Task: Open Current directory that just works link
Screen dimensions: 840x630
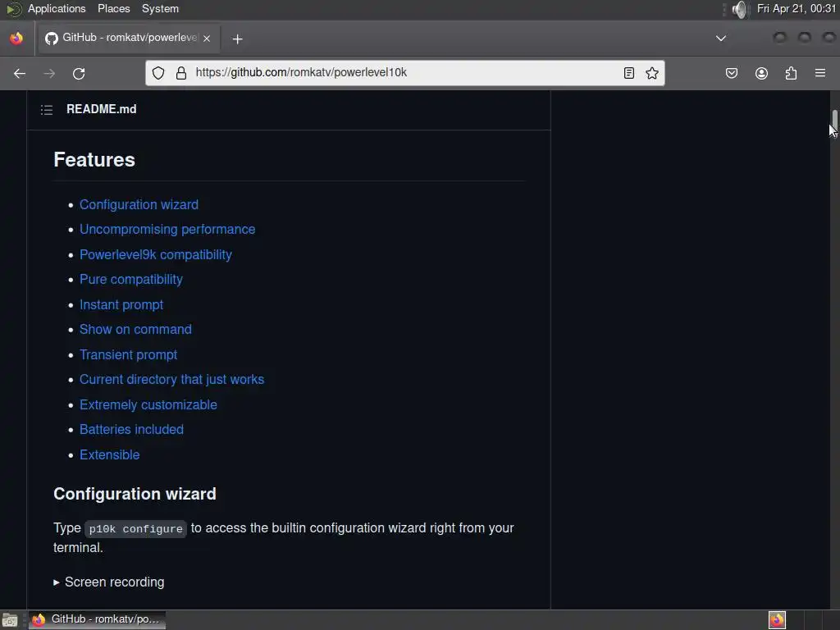Action: [x=171, y=379]
